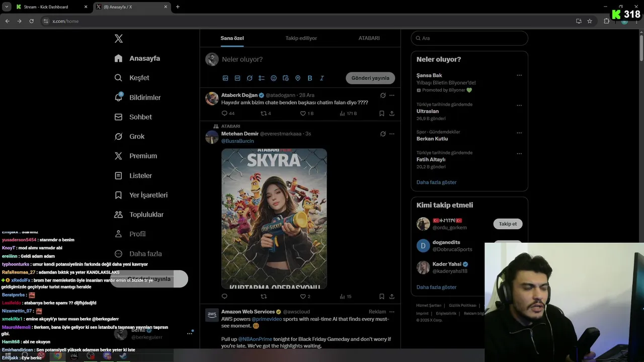Image resolution: width=644 pixels, height=362 pixels.
Task: Open Listeler in the sidebar
Action: [x=133, y=175]
